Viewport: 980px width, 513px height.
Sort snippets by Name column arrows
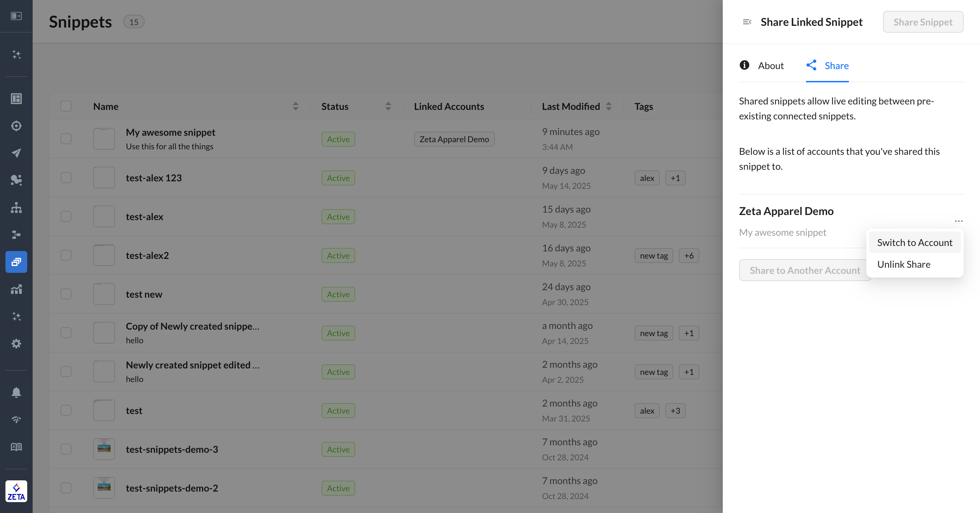tap(295, 106)
